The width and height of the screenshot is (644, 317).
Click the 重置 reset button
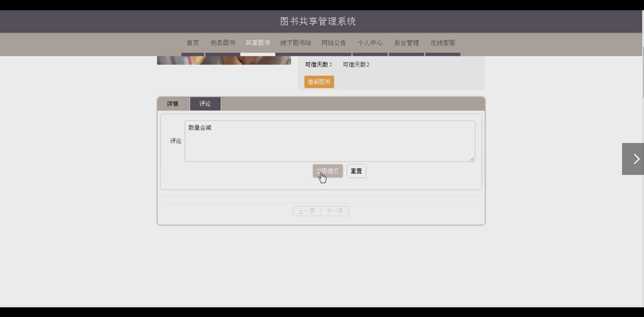pyautogui.click(x=356, y=171)
